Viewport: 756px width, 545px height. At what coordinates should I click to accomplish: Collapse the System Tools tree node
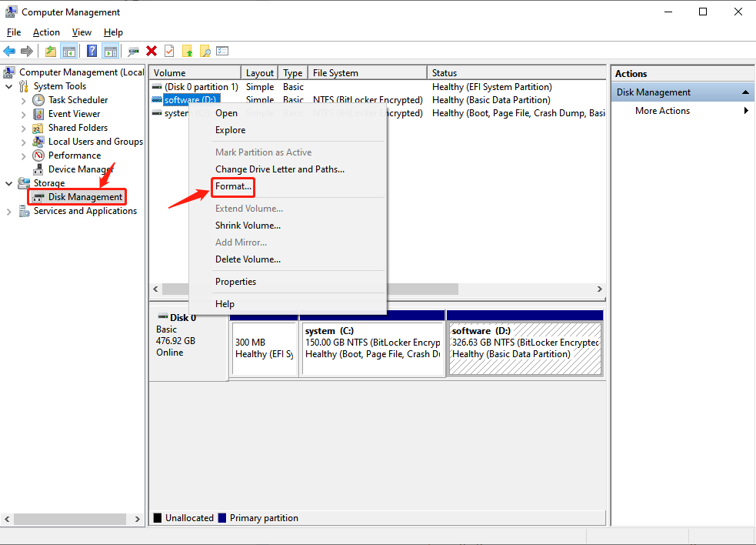coord(9,86)
